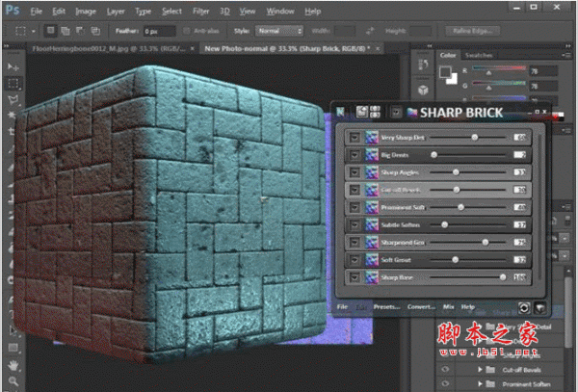Click the foreground color swatch in Color panel
This screenshot has width=578, height=392.
pyautogui.click(x=445, y=72)
